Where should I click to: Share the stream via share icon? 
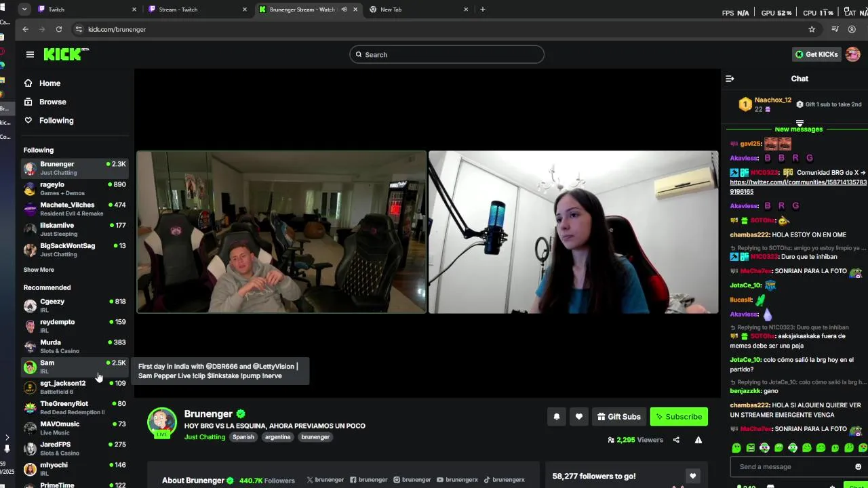click(x=676, y=440)
